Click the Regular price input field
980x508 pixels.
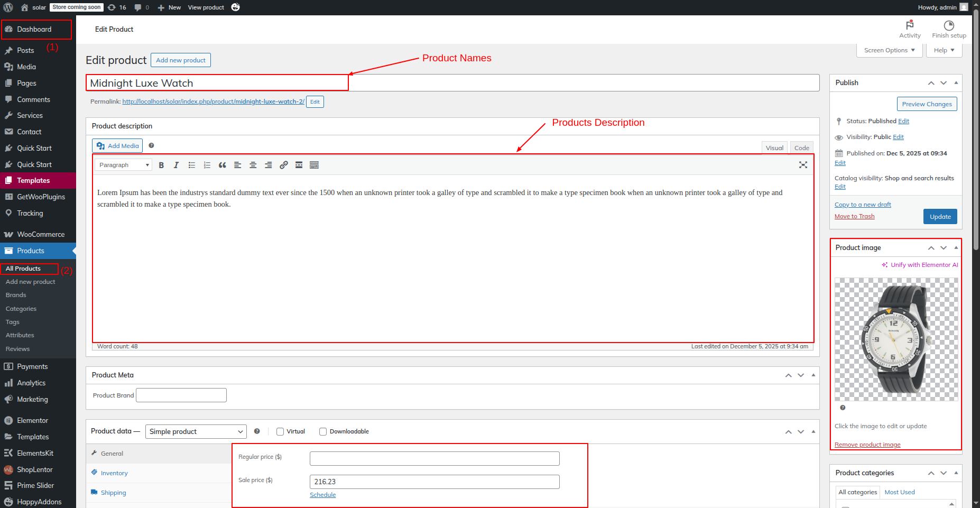click(434, 458)
